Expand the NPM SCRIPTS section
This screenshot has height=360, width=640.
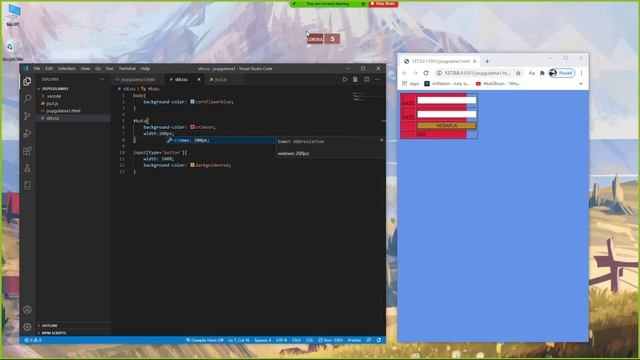pyautogui.click(x=53, y=333)
